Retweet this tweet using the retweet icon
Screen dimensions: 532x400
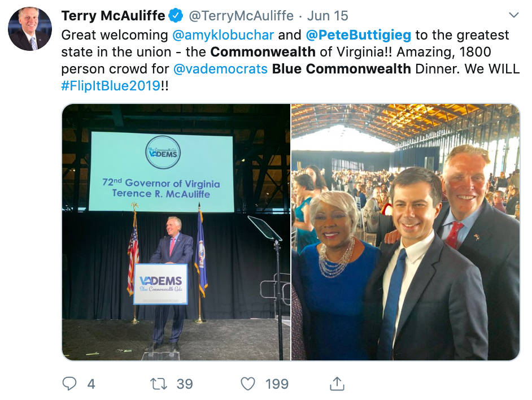[159, 384]
